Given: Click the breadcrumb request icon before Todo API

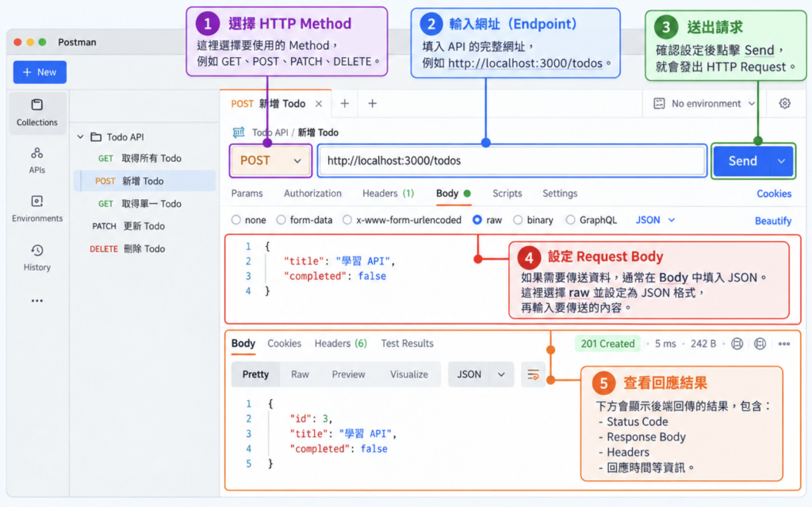Looking at the screenshot, I should click(239, 133).
